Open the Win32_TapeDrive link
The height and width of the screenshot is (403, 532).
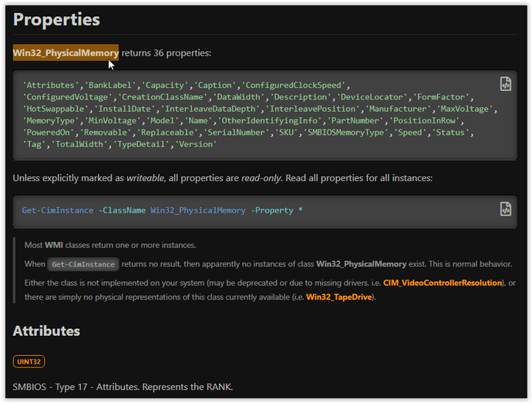pos(338,297)
